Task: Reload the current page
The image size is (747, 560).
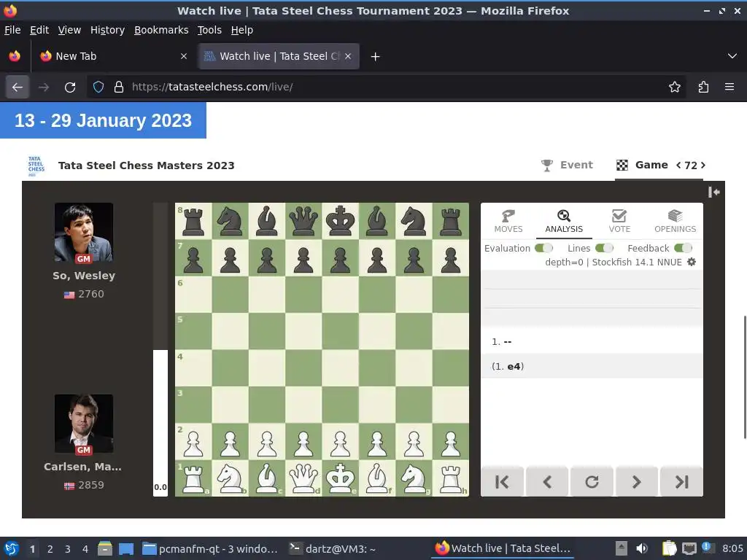Action: coord(70,87)
